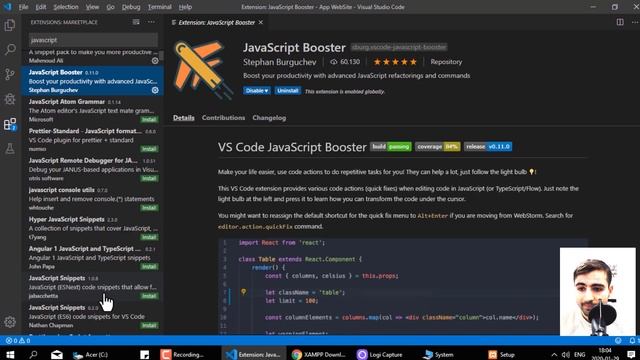
Task: Open the View menu
Action: tap(92, 7)
